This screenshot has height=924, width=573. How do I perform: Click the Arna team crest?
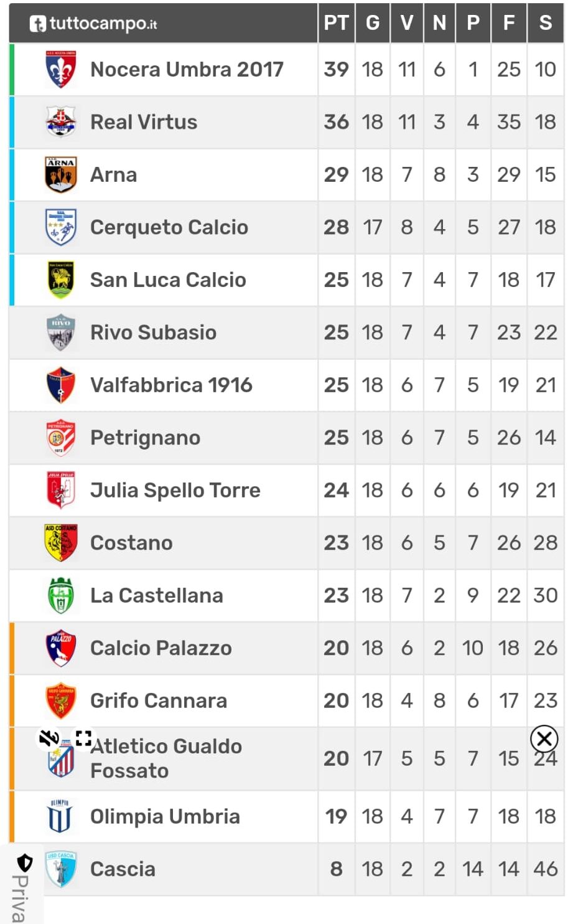coord(61,174)
